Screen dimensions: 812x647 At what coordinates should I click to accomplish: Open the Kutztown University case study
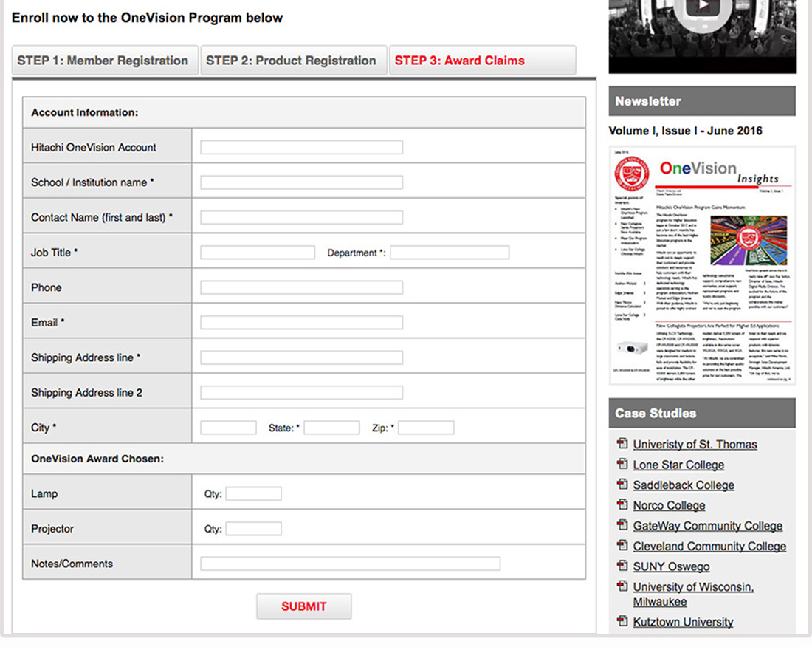coord(683,622)
